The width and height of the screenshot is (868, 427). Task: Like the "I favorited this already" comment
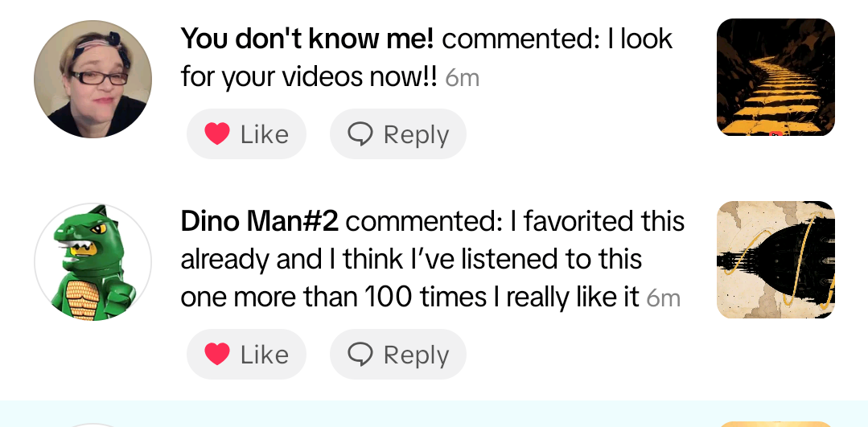click(x=246, y=355)
